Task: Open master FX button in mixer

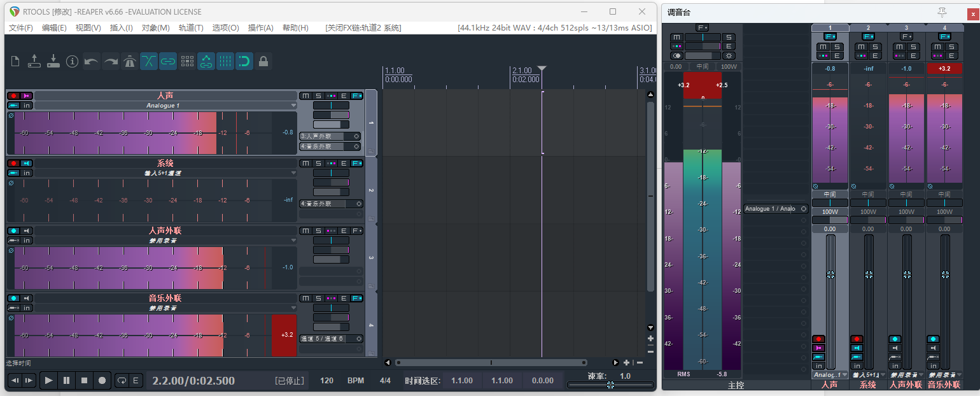Action: 702,27
